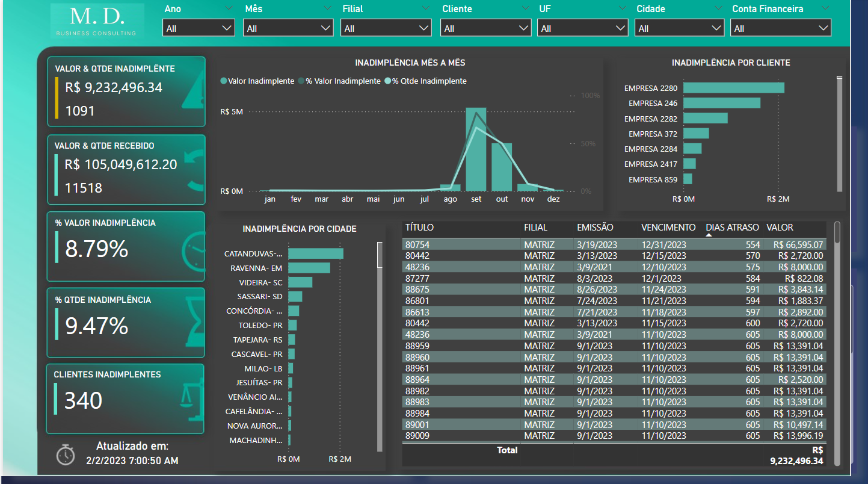Toggle the Valor Inadimplente legend item

tap(257, 81)
